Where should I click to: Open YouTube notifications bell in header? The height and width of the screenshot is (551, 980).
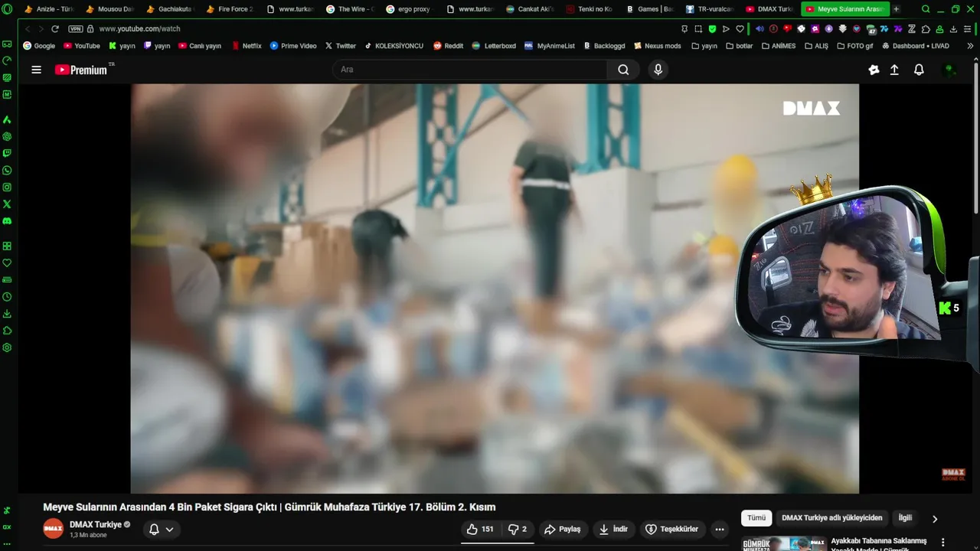[919, 70]
